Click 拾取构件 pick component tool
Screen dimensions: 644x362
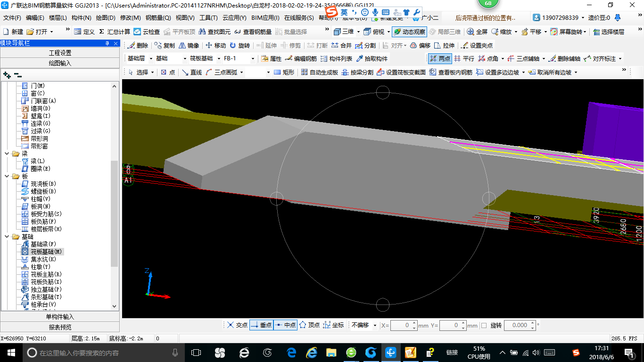[372, 59]
